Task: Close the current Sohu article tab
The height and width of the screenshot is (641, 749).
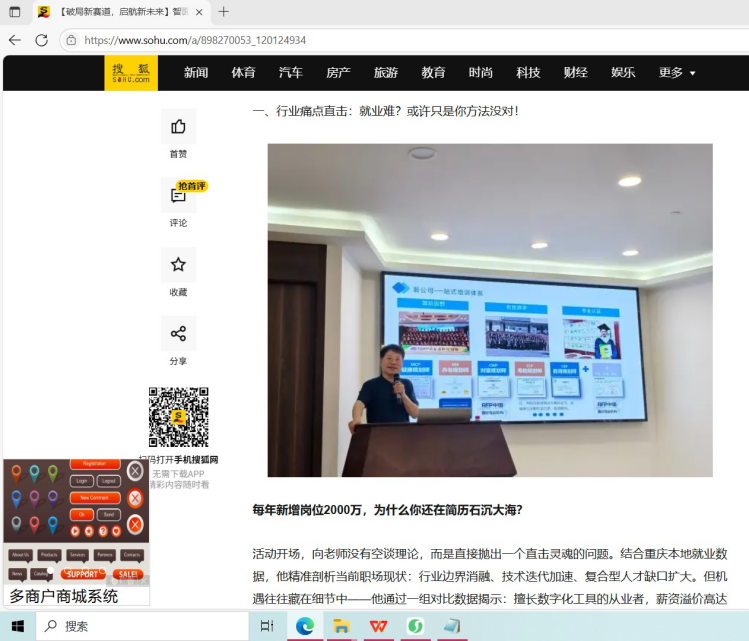Action: pyautogui.click(x=199, y=12)
